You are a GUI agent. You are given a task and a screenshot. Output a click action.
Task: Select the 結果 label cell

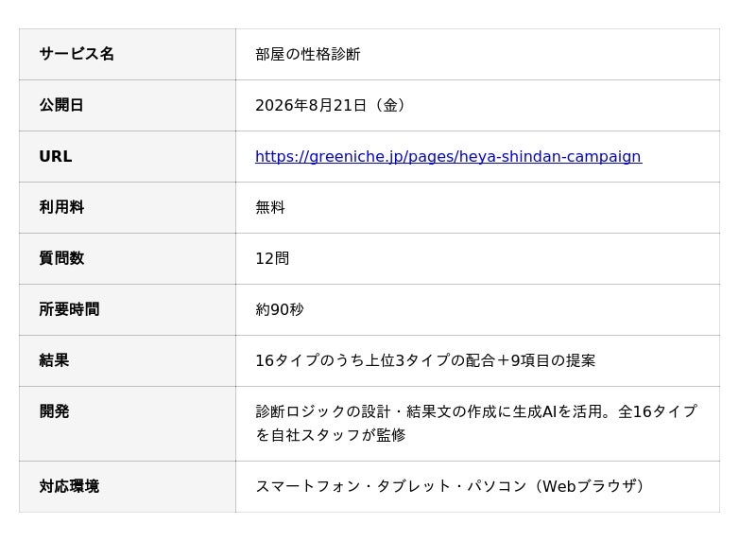(128, 361)
